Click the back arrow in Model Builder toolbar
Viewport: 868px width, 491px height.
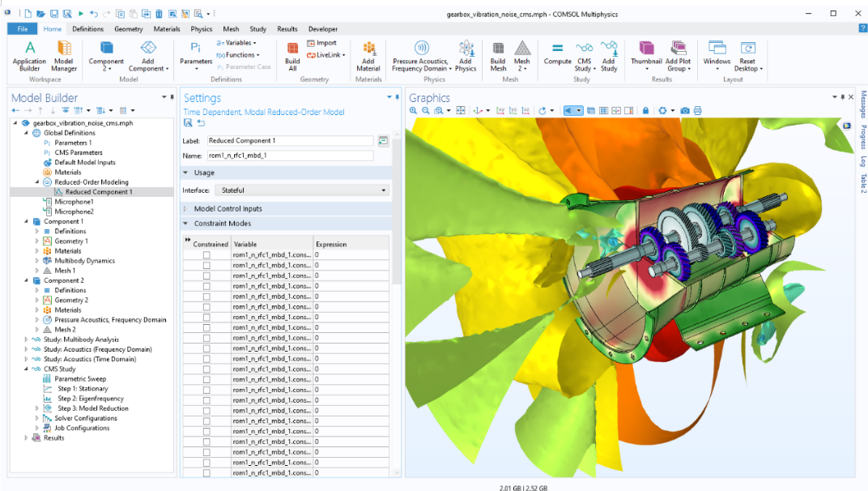point(15,110)
